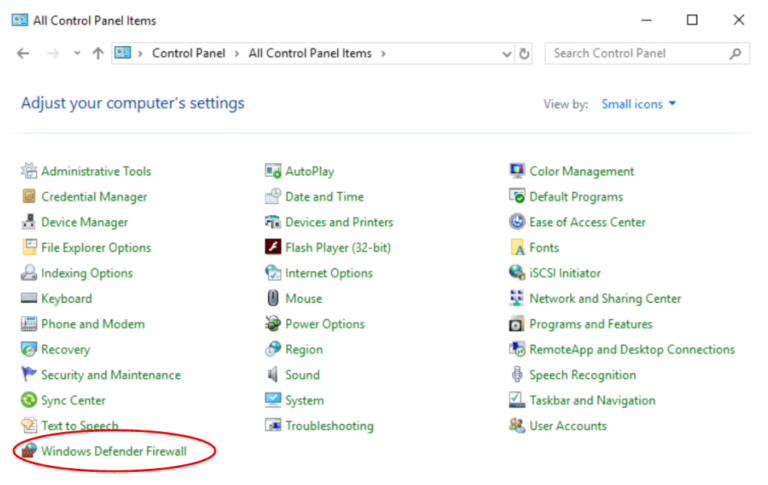
Task: Click the Administrative Tools icon
Action: (29, 171)
